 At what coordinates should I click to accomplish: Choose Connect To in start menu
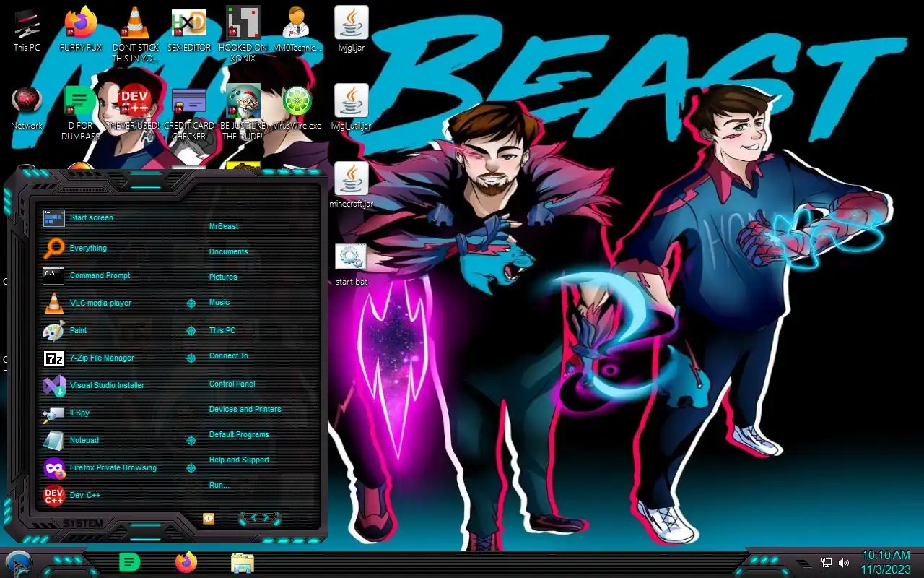pos(228,355)
